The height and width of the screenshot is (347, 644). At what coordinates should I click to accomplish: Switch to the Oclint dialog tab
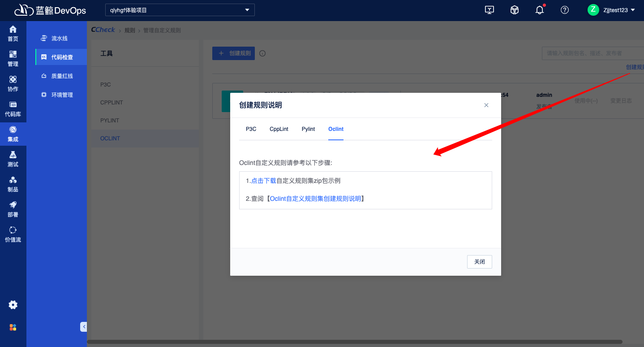pyautogui.click(x=336, y=129)
